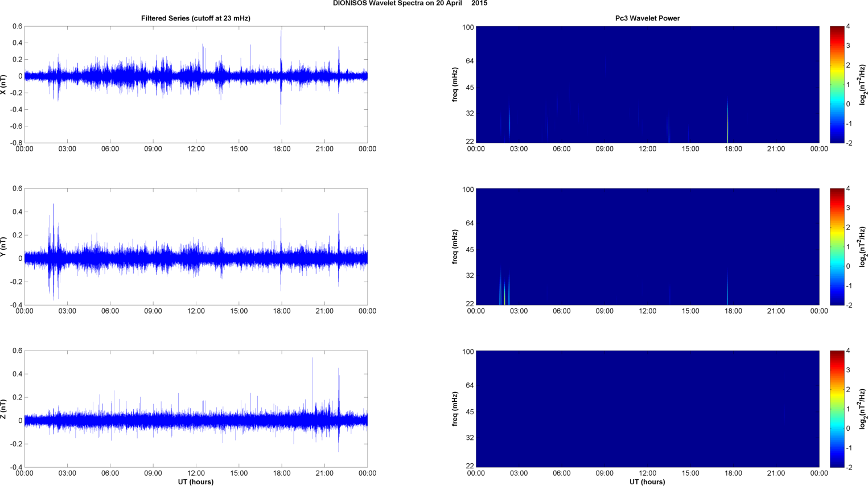Screen dimensions: 868x486
Task: Click the X (nT) axis label
Action: (x=3, y=84)
